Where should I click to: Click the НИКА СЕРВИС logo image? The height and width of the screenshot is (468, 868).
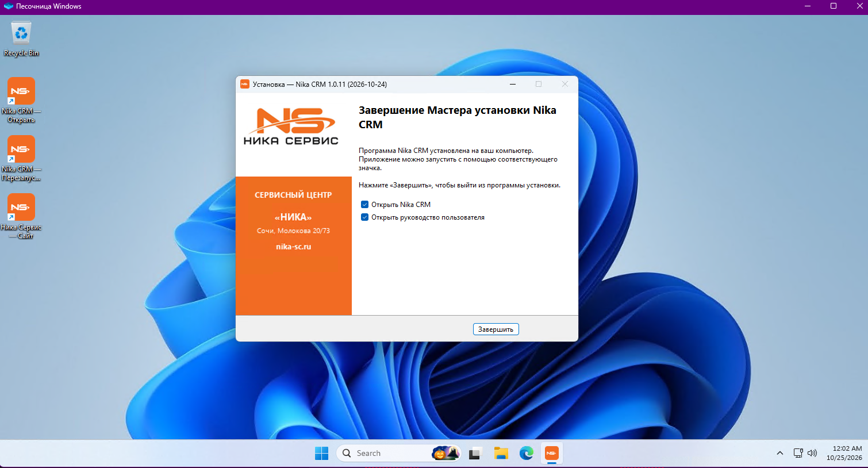click(x=291, y=127)
